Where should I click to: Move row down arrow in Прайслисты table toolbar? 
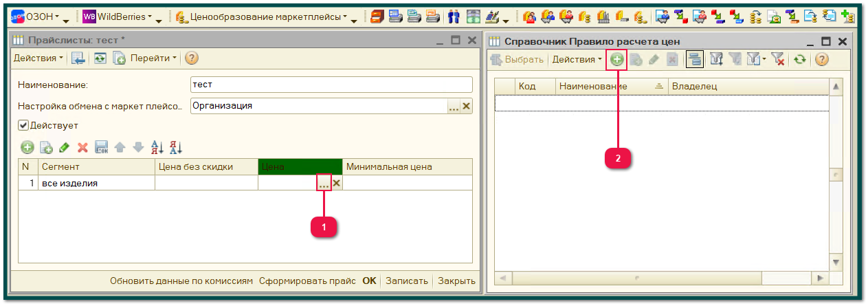point(138,147)
